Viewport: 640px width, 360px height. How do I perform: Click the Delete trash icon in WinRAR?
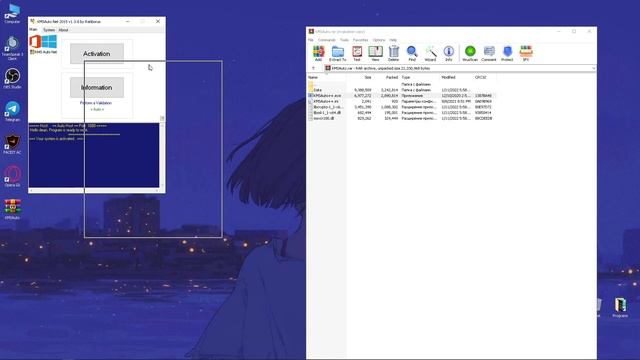coord(393,53)
